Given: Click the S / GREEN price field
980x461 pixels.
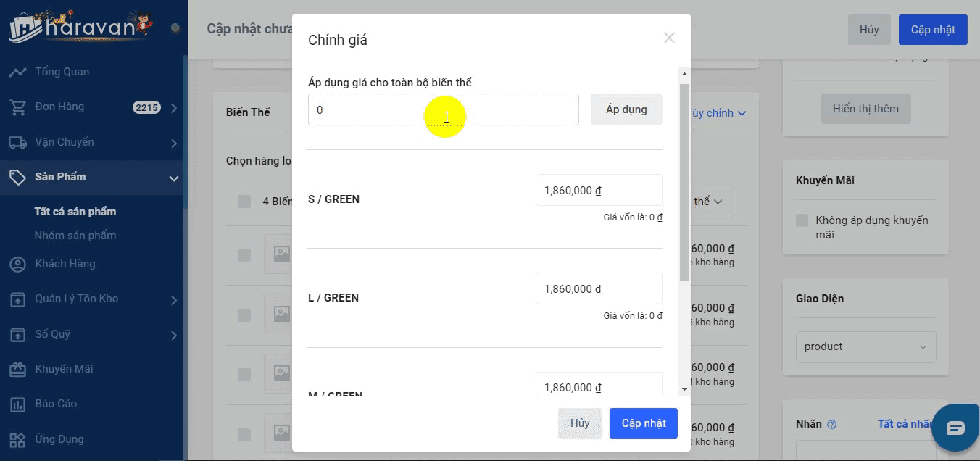Looking at the screenshot, I should (x=598, y=190).
